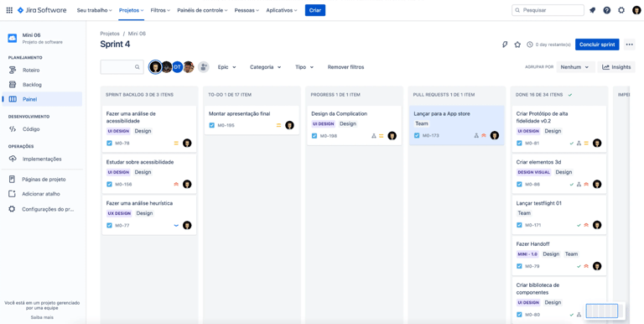Click the Pesquisar search field
644x324 pixels.
click(548, 10)
